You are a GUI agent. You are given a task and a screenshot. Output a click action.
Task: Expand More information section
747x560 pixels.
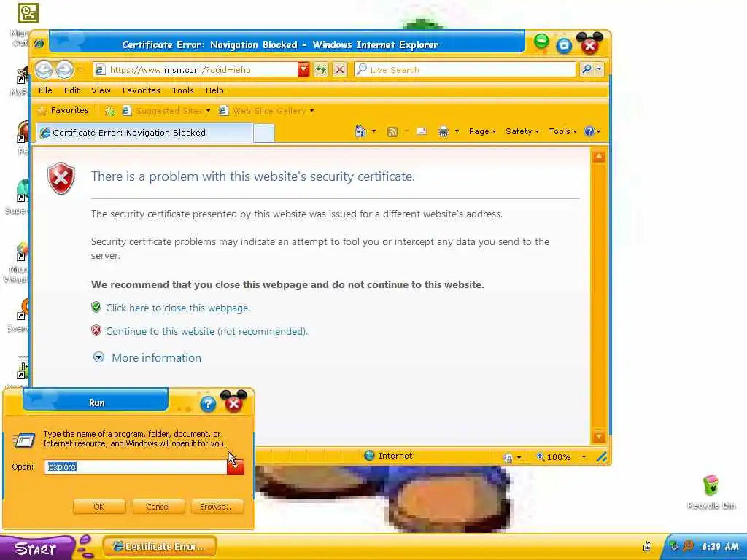(x=156, y=357)
